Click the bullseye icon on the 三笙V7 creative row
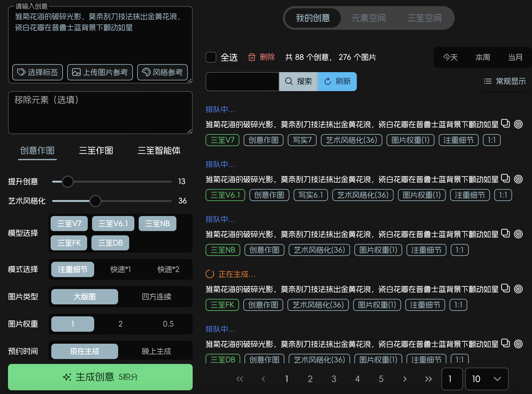 (518, 124)
